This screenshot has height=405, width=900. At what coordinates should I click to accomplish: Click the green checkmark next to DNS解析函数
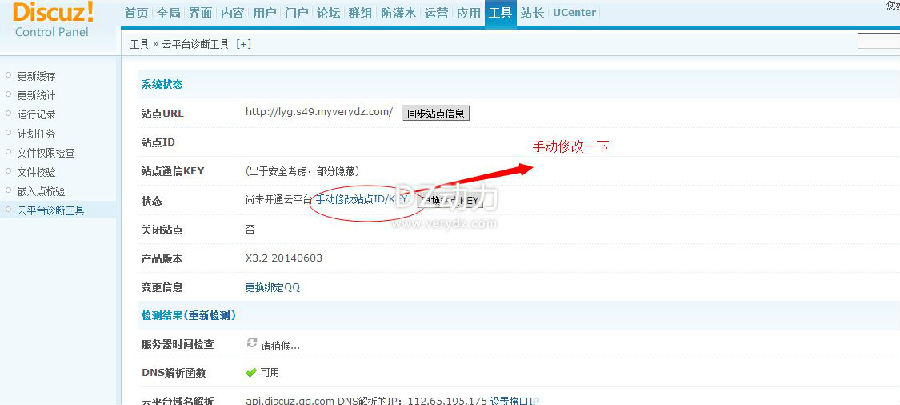[250, 373]
